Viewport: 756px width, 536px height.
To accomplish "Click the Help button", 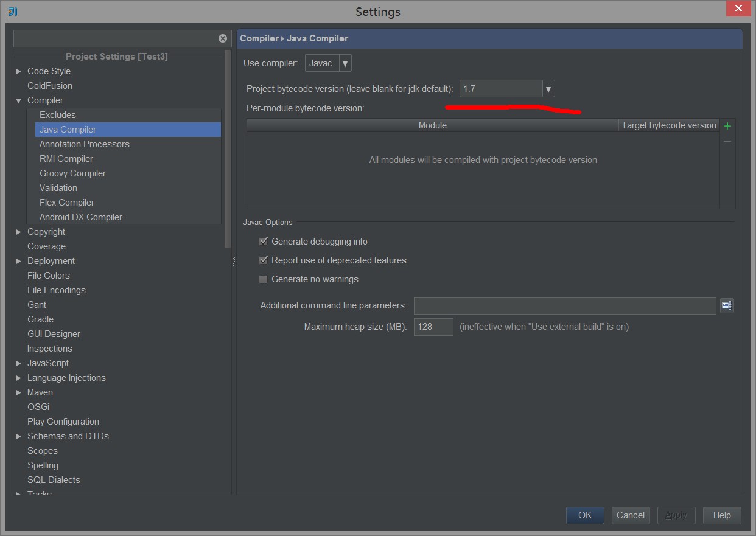I will pos(722,515).
